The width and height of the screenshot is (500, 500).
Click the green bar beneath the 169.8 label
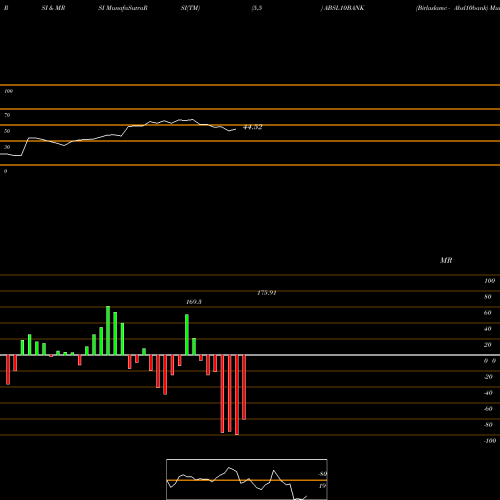tap(187, 335)
